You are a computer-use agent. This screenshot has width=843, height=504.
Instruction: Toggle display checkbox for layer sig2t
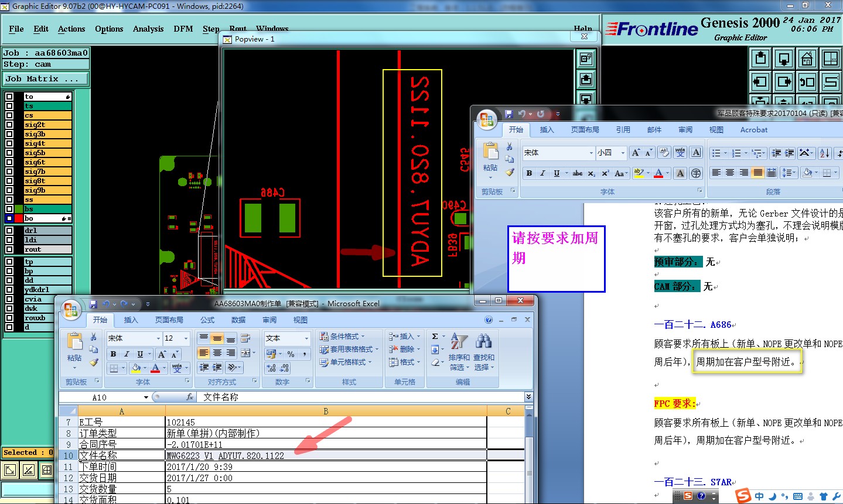click(9, 125)
